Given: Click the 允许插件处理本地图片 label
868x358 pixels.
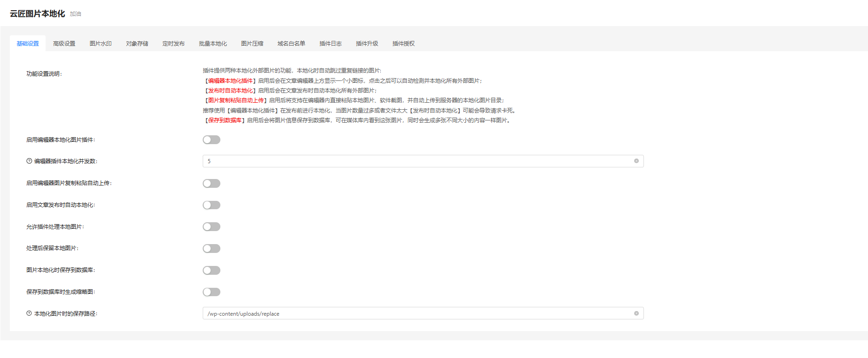Looking at the screenshot, I should (55, 227).
